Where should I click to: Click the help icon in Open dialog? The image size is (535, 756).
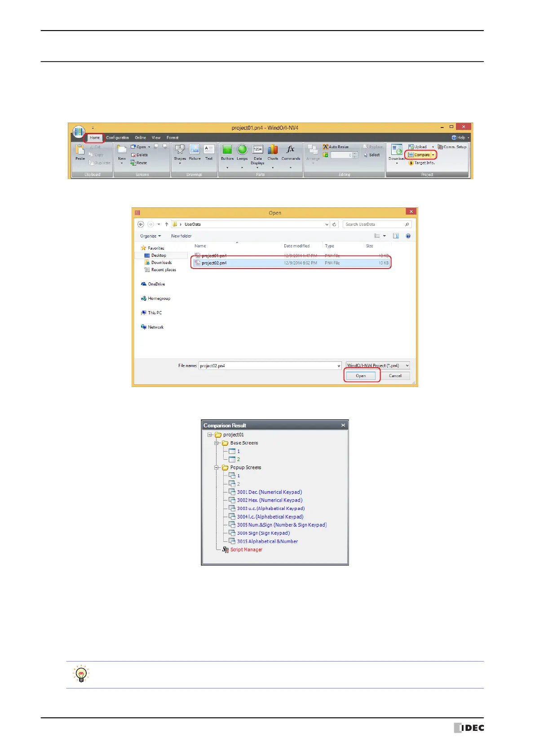(408, 236)
